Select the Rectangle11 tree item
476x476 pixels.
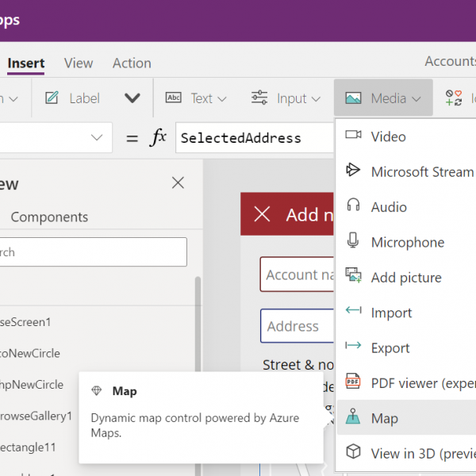coord(28,447)
